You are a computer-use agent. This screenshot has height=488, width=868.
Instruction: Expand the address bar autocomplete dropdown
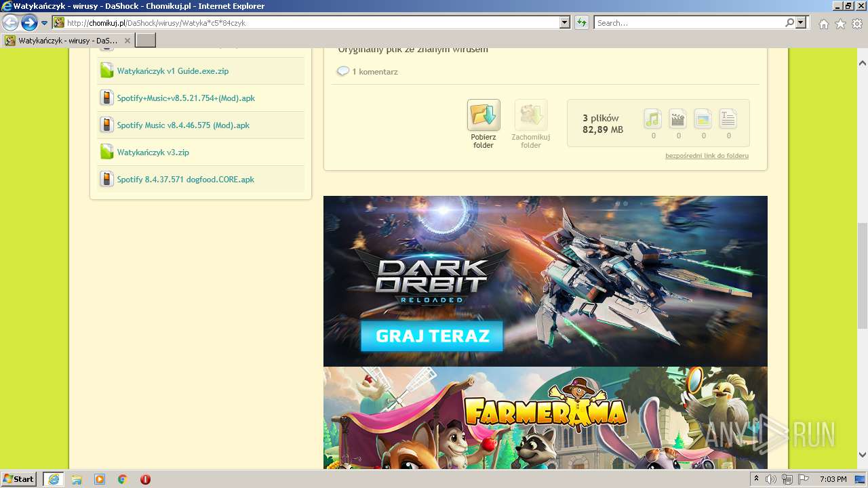click(564, 22)
